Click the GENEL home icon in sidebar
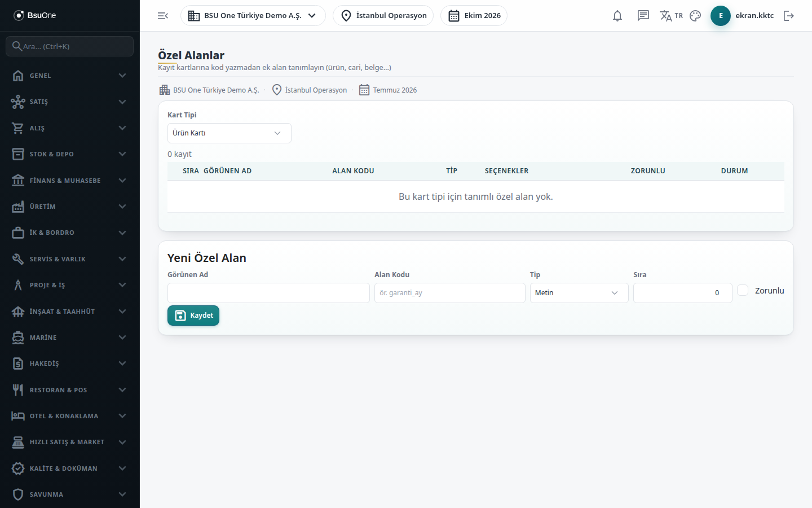Screen dimensions: 812x508 pos(18,76)
